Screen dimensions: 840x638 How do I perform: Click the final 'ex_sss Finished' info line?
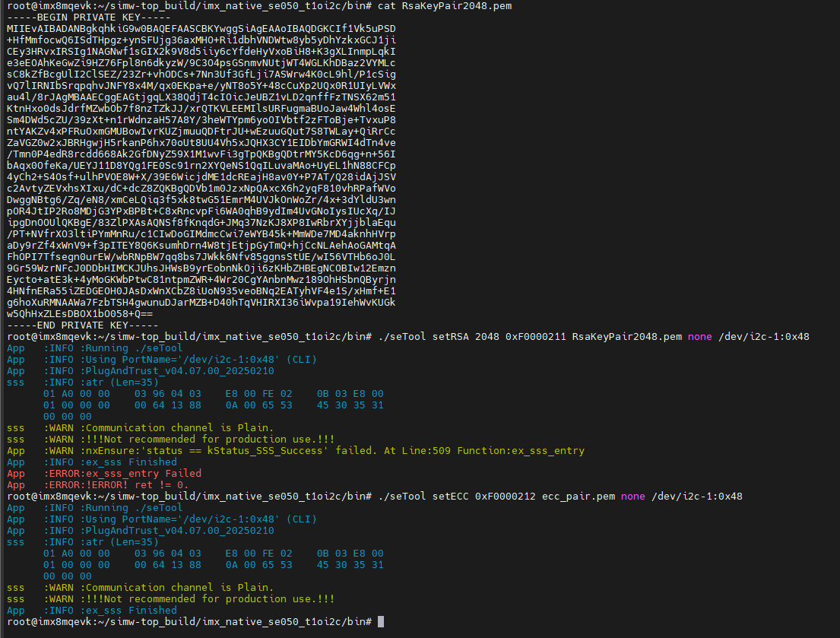click(92, 610)
